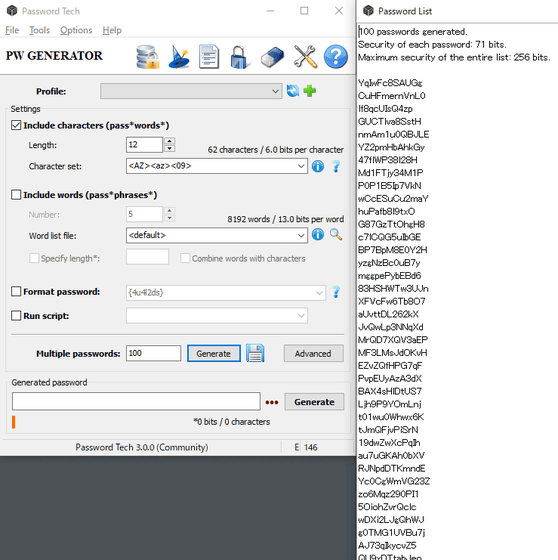Select password wCcESuCu2maY in the list
Viewport: 558px width, 560px height.
point(393,199)
